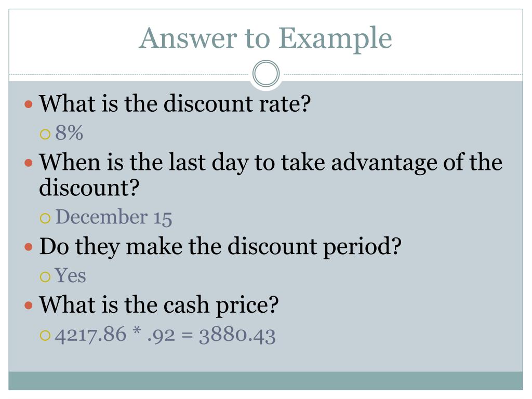
Task: Click the circle ornament below the title
Action: point(266,73)
